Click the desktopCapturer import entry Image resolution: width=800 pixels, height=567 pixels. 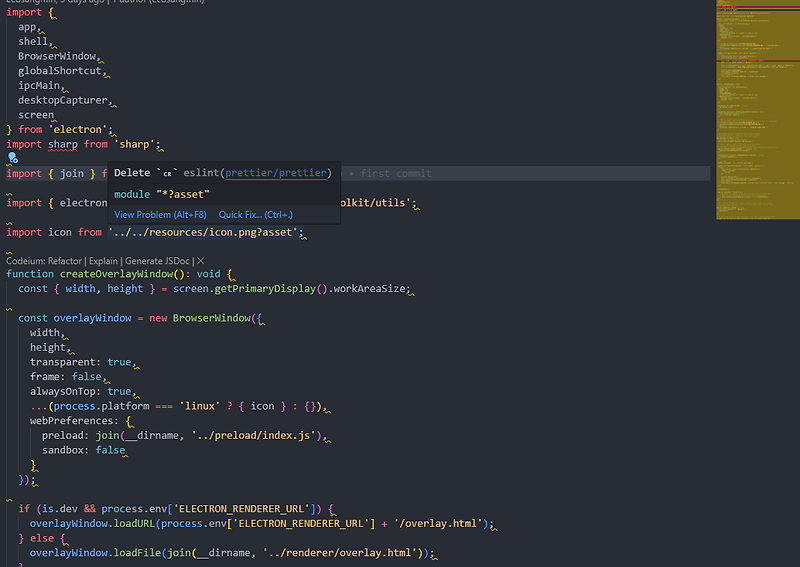(x=63, y=100)
